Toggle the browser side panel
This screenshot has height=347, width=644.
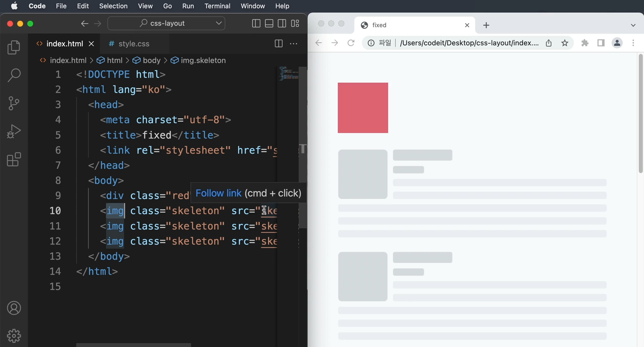tap(601, 43)
